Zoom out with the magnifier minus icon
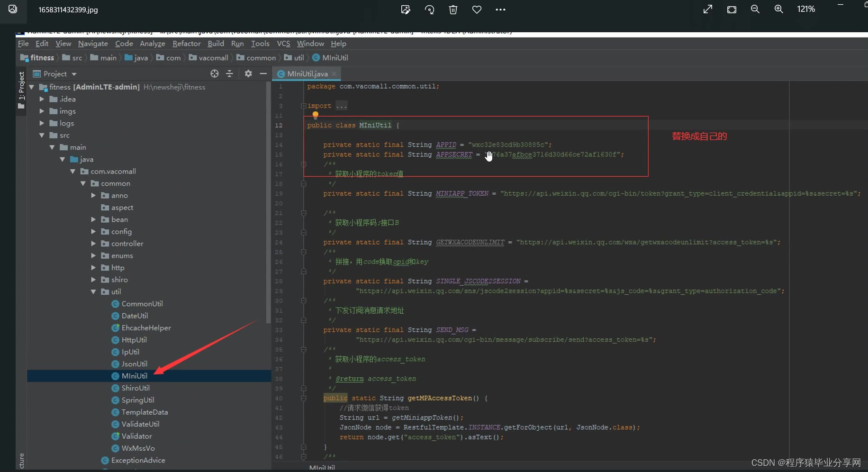This screenshot has height=472, width=868. tap(755, 9)
